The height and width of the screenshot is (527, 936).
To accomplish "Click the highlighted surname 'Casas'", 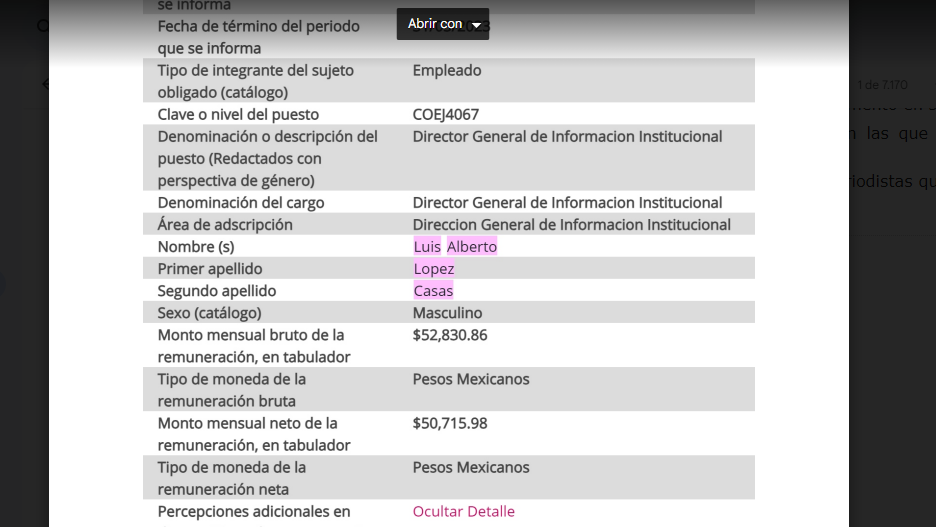I will (x=433, y=291).
